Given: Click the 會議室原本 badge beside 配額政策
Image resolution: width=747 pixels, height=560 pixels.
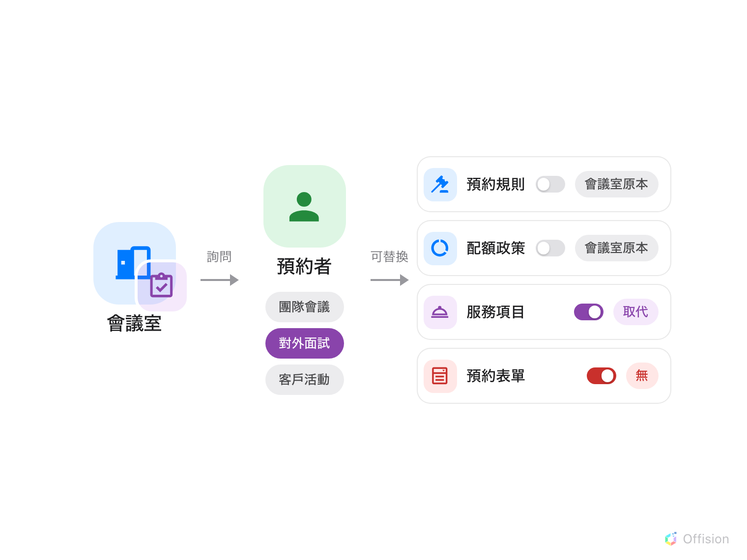Looking at the screenshot, I should [617, 248].
